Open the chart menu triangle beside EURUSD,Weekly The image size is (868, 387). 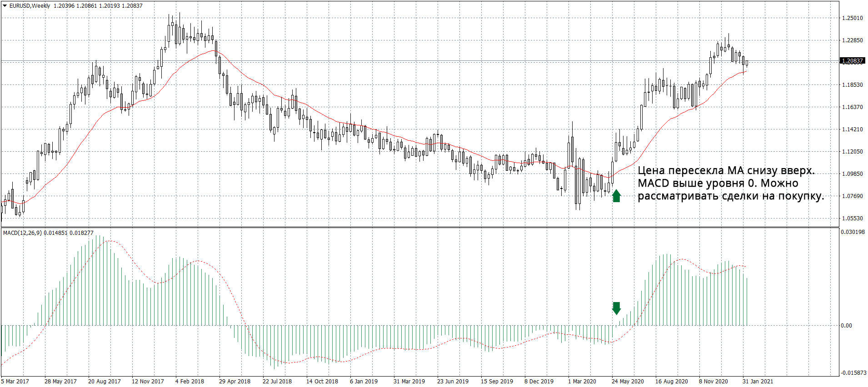click(x=5, y=6)
